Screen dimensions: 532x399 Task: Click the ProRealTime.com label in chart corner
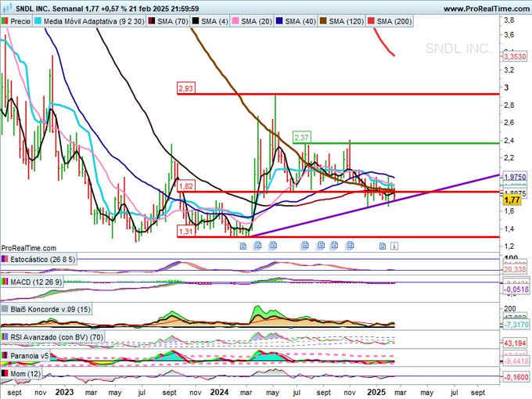tap(29, 248)
